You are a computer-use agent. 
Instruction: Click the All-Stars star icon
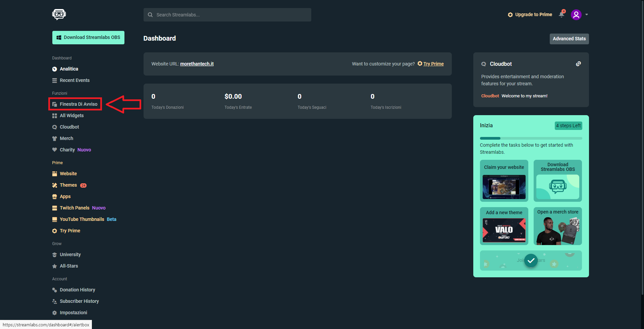tap(54, 266)
